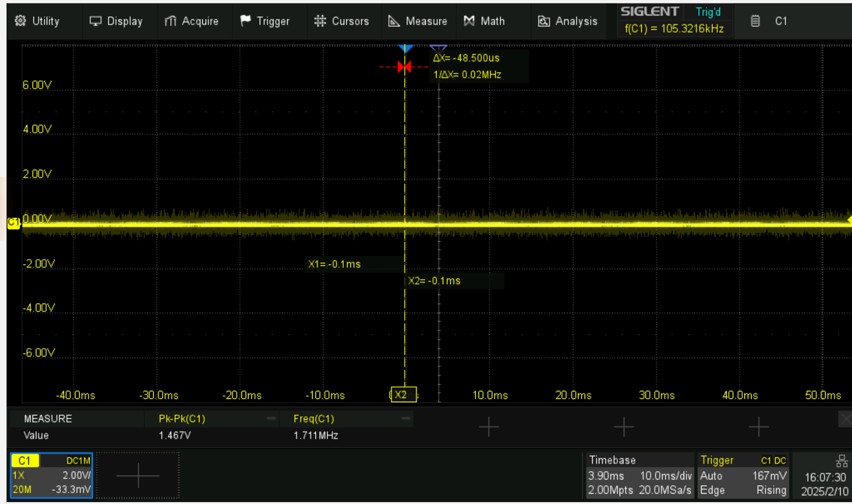Add measurement in fifth slot plus
The width and height of the screenshot is (852, 504).
pyautogui.click(x=759, y=427)
